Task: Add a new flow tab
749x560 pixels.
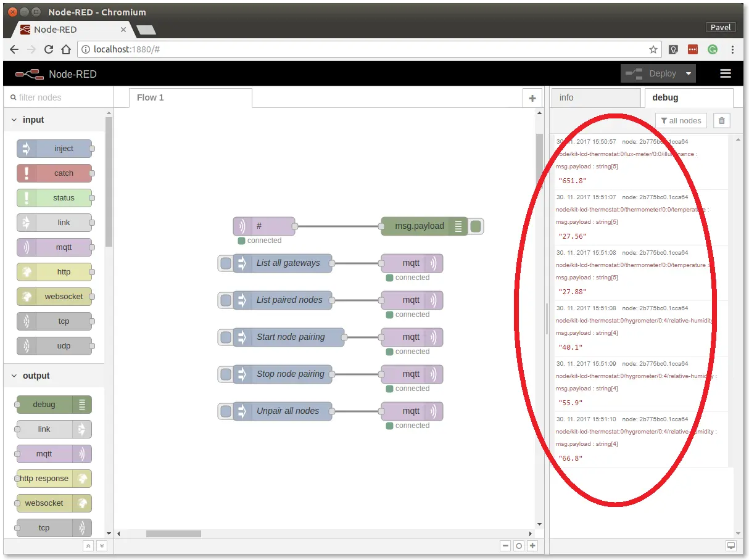Action: [x=532, y=98]
